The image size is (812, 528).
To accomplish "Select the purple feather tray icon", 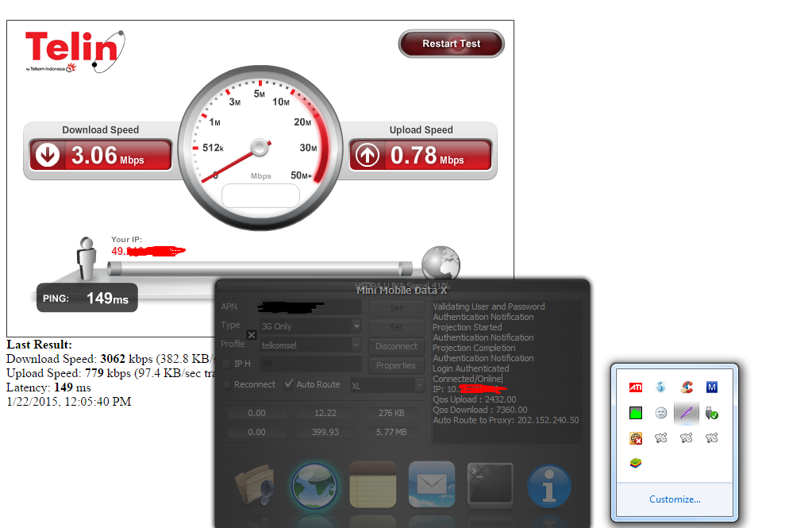I will (687, 413).
